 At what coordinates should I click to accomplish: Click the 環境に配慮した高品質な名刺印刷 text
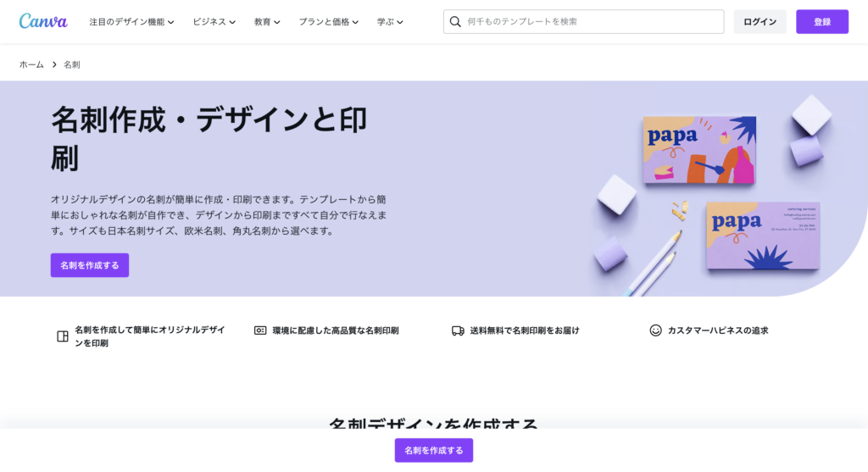tap(336, 330)
